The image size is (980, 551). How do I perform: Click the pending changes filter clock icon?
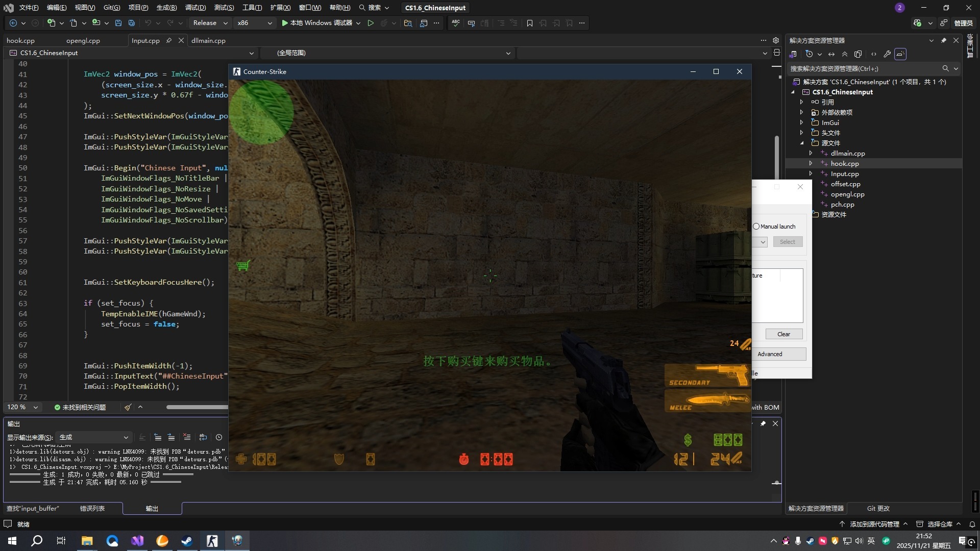tap(809, 54)
